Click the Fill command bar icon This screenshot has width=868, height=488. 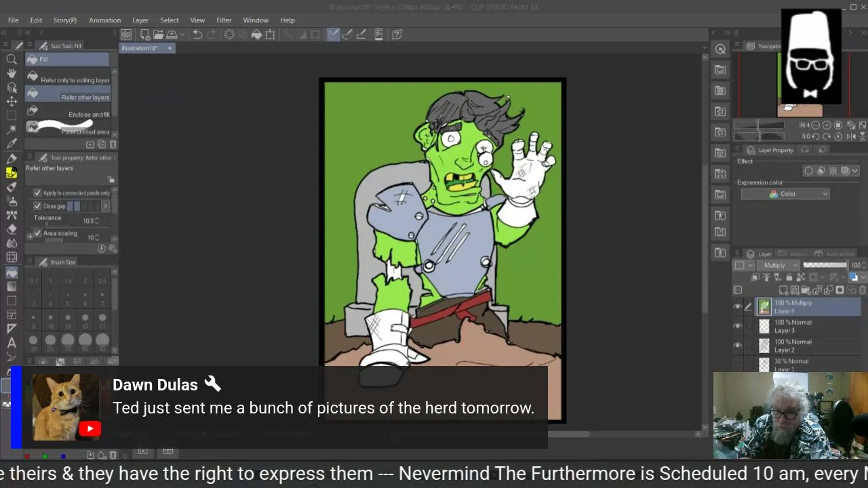point(256,35)
